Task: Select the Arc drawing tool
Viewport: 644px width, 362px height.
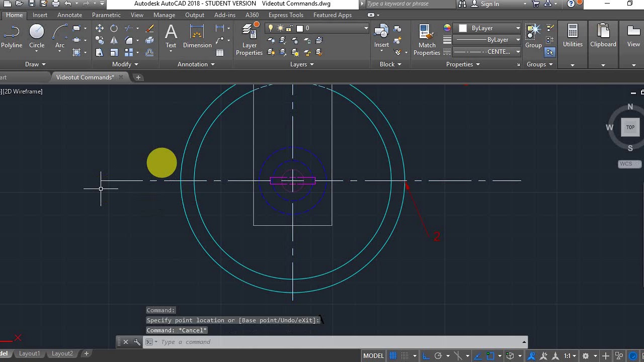Action: [x=60, y=37]
